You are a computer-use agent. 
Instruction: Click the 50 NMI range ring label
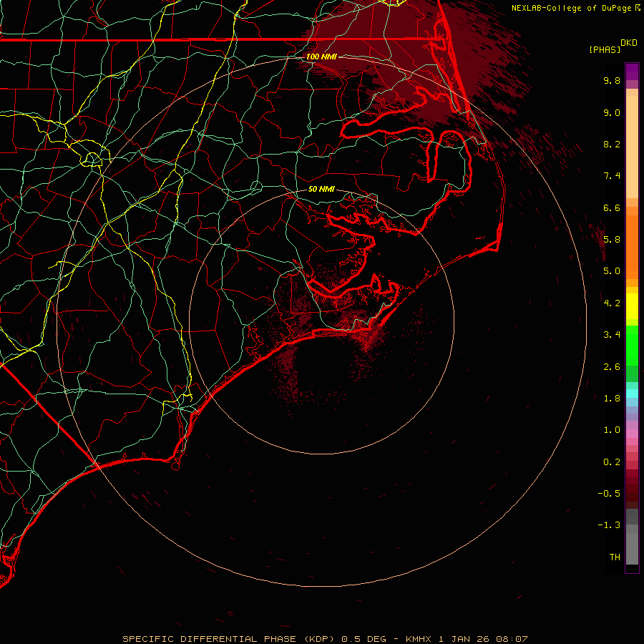point(321,189)
